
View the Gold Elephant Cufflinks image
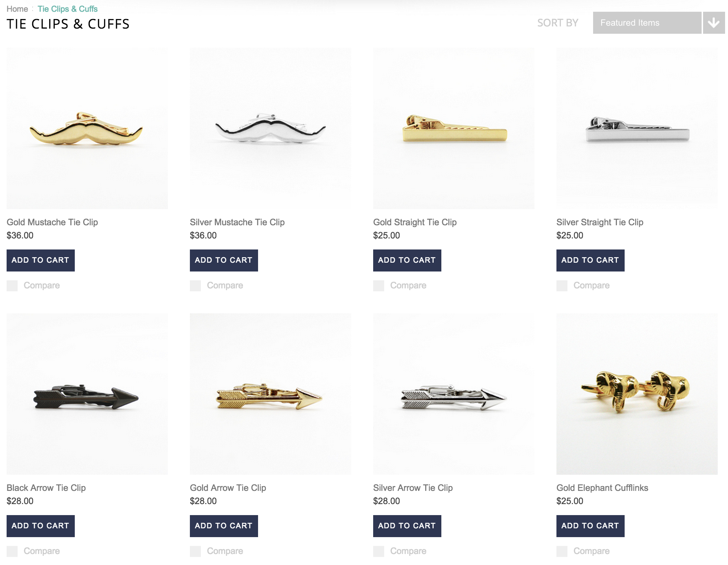pyautogui.click(x=637, y=394)
